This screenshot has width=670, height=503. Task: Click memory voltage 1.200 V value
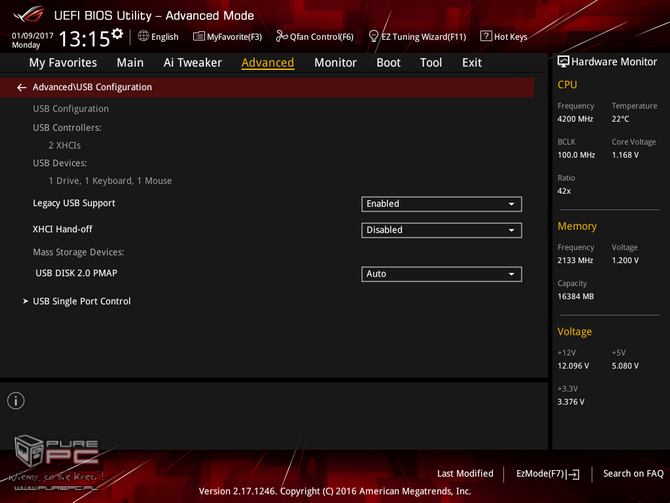tap(625, 261)
